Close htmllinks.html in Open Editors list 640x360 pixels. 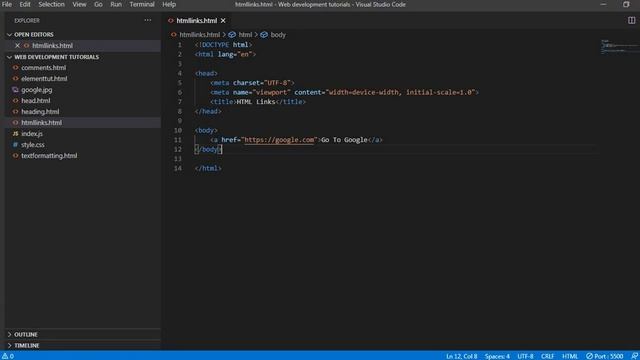tap(17, 46)
